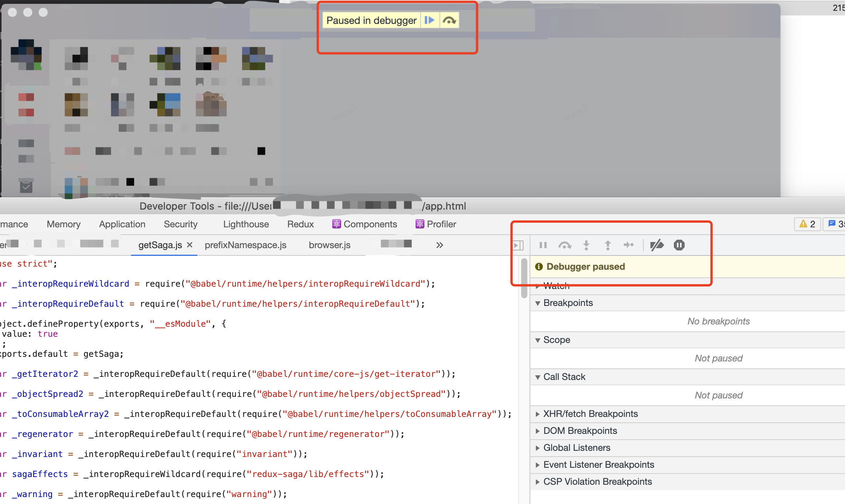Image resolution: width=845 pixels, height=504 pixels.
Task: Toggle the navigator sidebar show/hide control
Action: [518, 245]
